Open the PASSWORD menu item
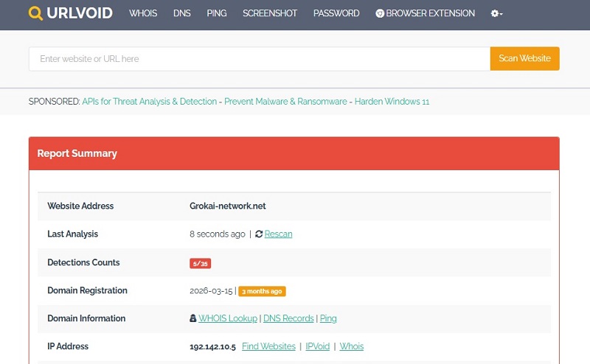This screenshot has height=364, width=590. pyautogui.click(x=336, y=13)
